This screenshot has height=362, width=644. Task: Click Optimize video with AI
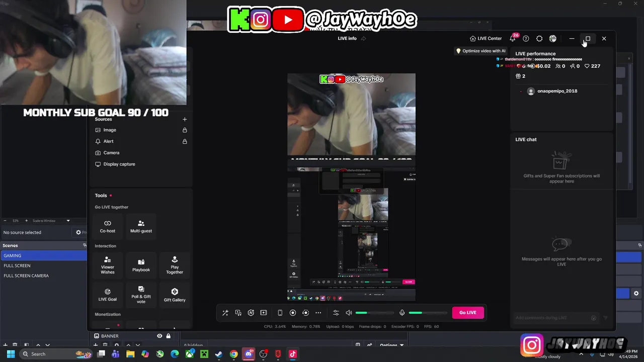coord(480,51)
